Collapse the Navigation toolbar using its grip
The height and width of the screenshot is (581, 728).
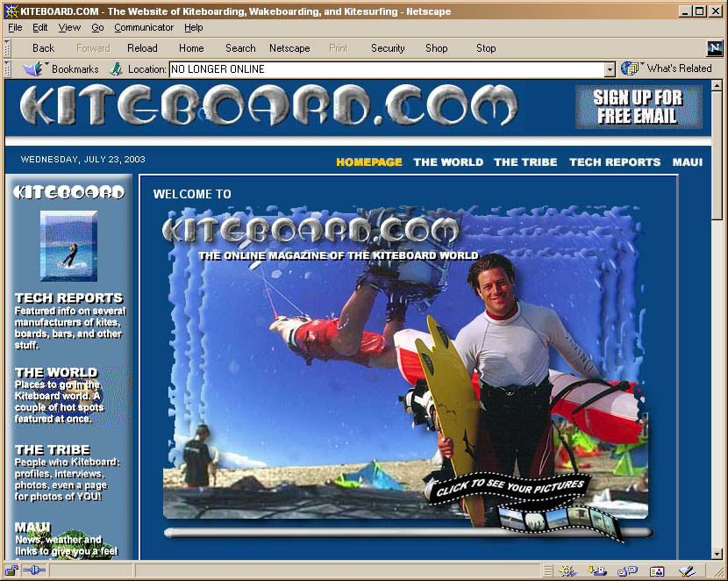click(7, 48)
